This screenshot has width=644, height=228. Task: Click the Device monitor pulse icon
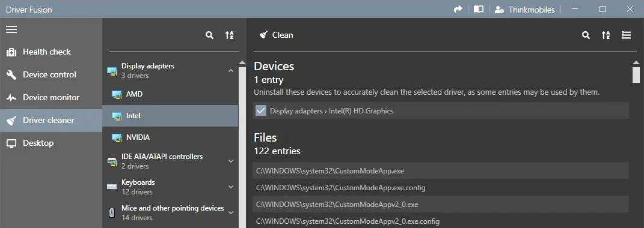(11, 98)
